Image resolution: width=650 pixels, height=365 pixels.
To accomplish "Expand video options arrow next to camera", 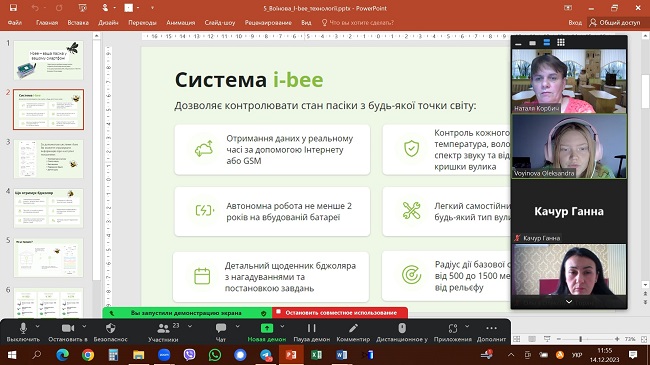I will pos(84,326).
